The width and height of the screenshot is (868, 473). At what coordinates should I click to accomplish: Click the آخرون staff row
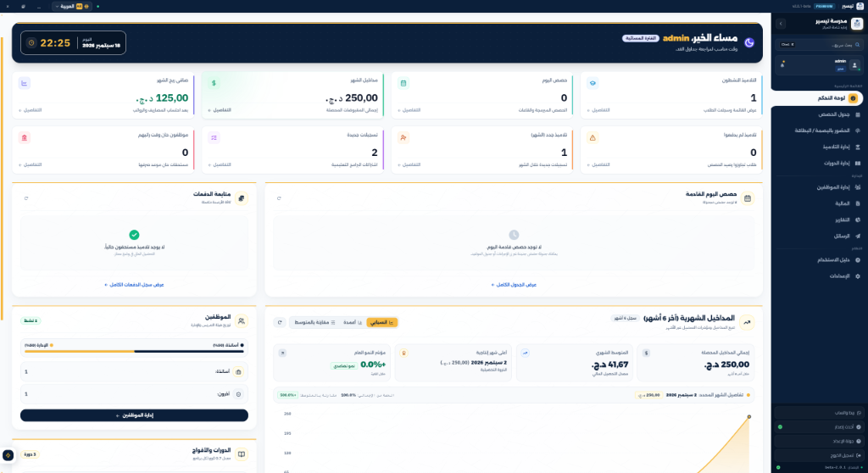coord(134,394)
